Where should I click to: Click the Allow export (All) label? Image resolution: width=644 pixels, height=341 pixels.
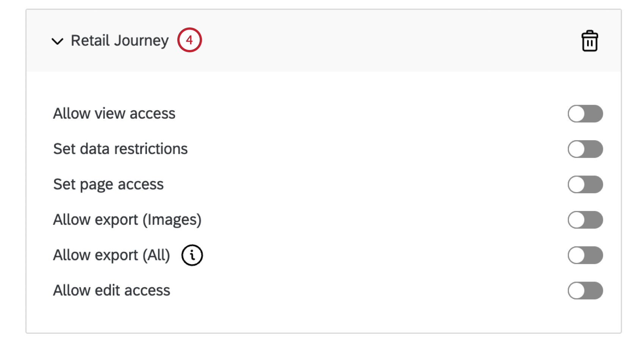click(111, 255)
